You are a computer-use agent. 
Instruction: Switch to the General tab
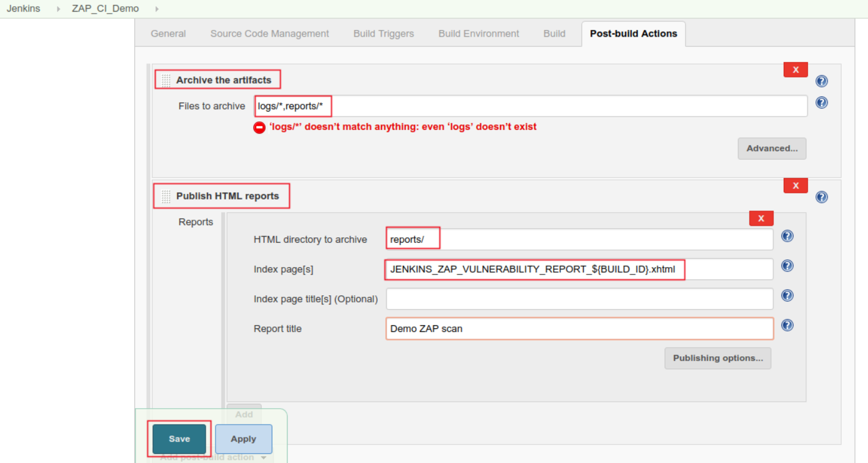coord(168,34)
